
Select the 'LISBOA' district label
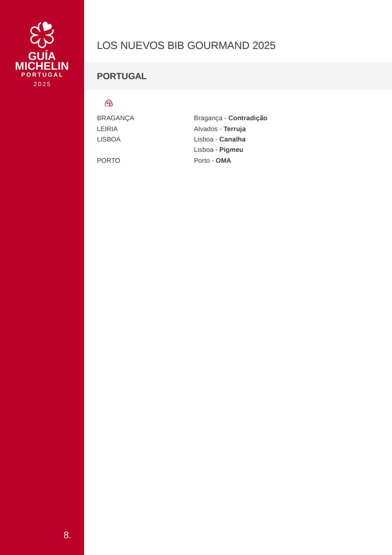(109, 139)
